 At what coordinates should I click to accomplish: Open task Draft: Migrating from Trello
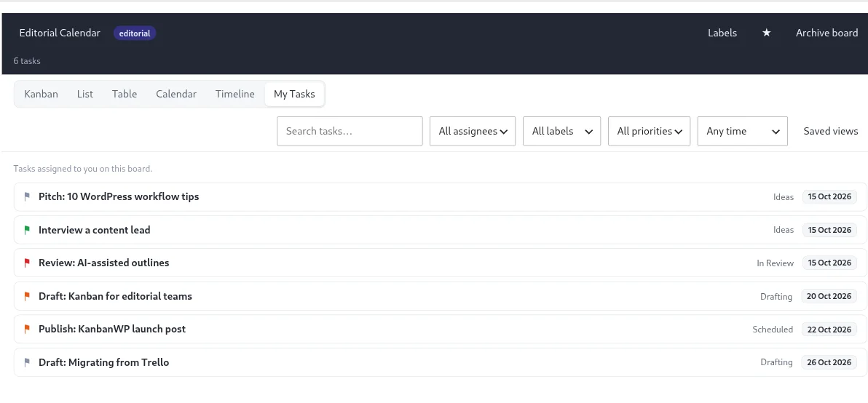tap(441, 363)
